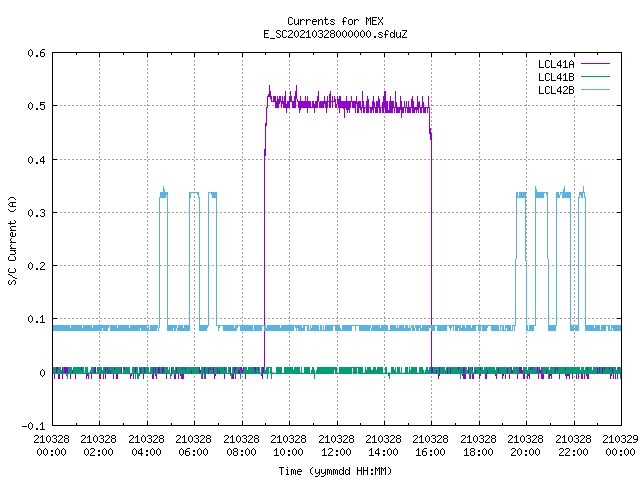
Task: Click the x-axis tick "210328 04:00"
Action: coord(146,446)
